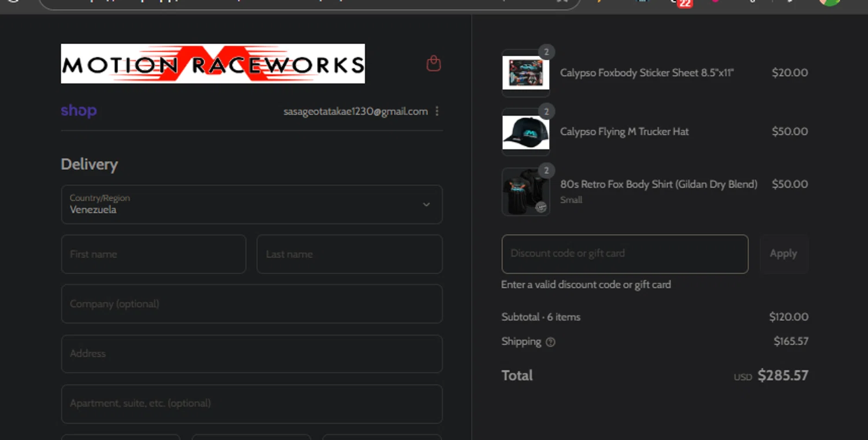Click 'Enter a valid discount code' message
Image resolution: width=868 pixels, height=440 pixels.
(586, 285)
